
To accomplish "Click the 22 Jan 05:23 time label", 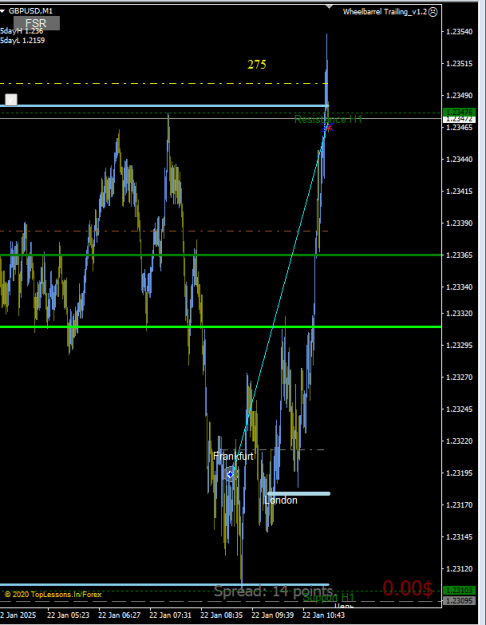I will click(x=68, y=615).
